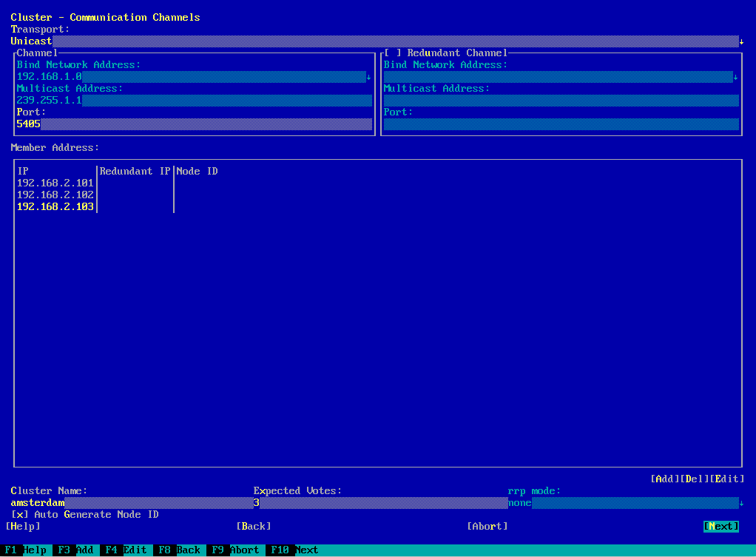Enable the Redundant Channel checkbox
The width and height of the screenshot is (756, 557).
point(393,53)
